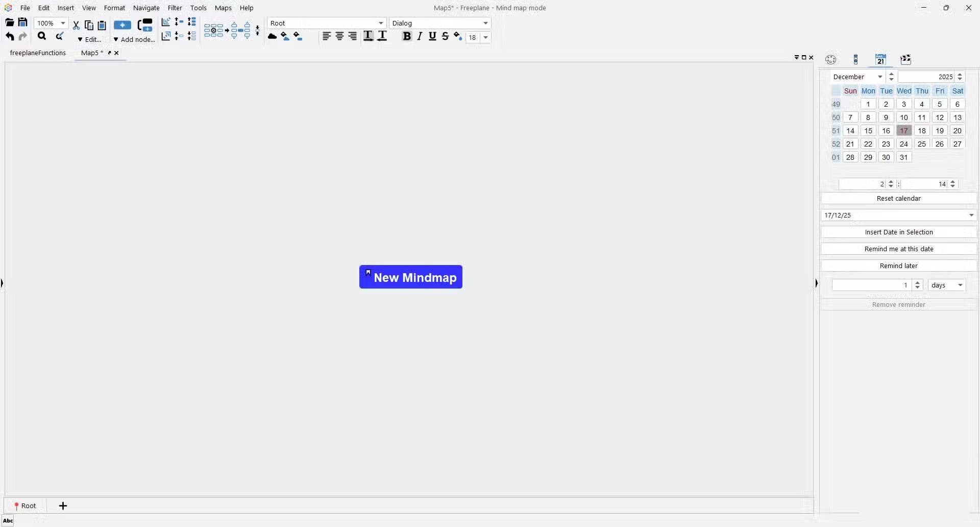Expand the Edit... toolbar dropdown

pyautogui.click(x=90, y=39)
